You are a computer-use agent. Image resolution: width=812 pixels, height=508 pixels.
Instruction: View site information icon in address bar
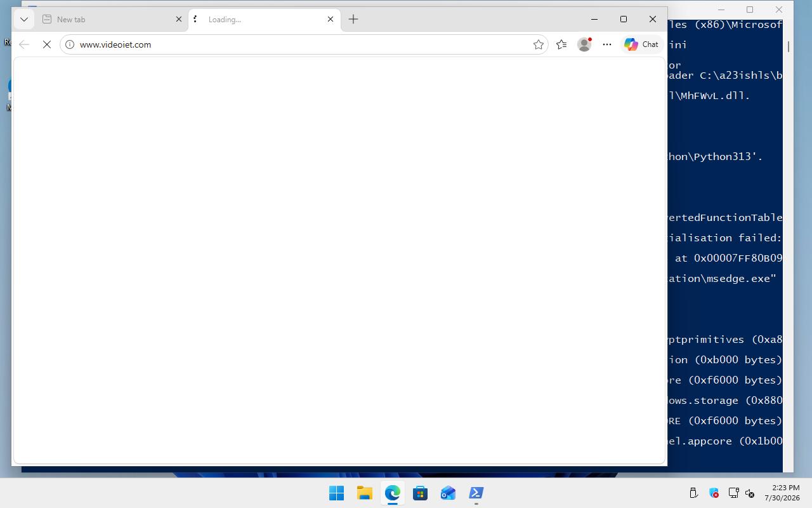70,44
